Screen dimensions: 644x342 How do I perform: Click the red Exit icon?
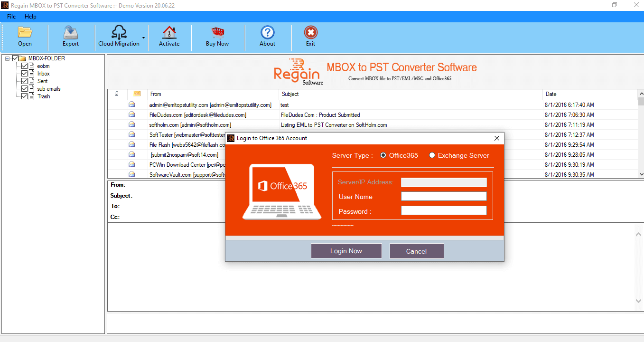pos(311,32)
